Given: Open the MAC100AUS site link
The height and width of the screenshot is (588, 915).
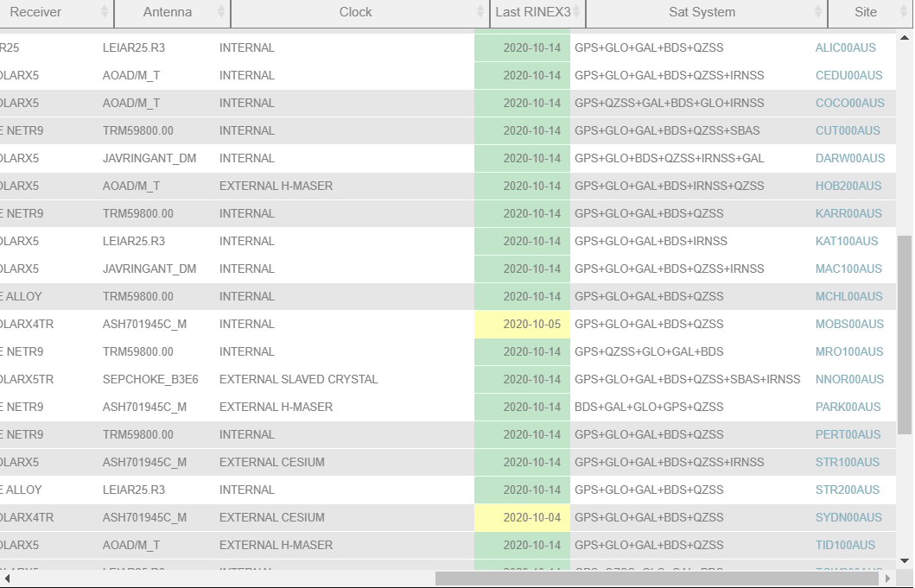Looking at the screenshot, I should [848, 269].
